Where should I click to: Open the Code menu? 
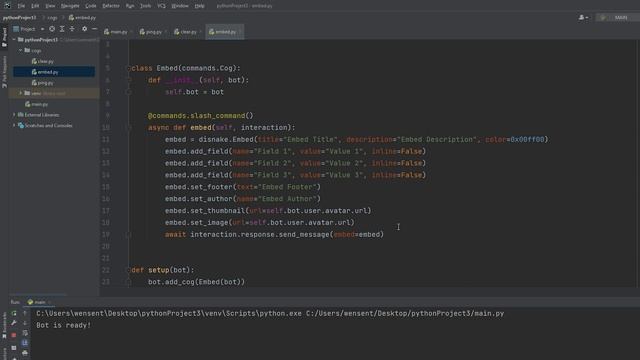[x=91, y=6]
